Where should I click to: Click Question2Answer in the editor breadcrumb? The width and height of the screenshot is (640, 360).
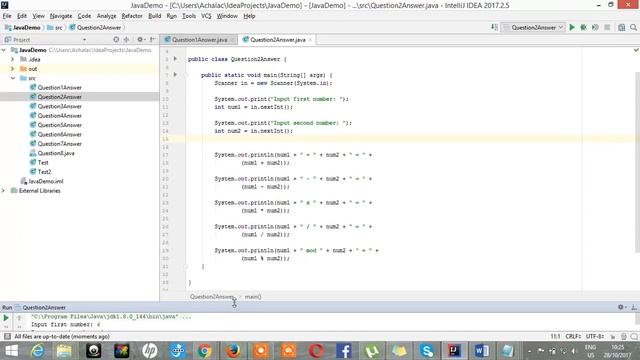click(x=212, y=297)
